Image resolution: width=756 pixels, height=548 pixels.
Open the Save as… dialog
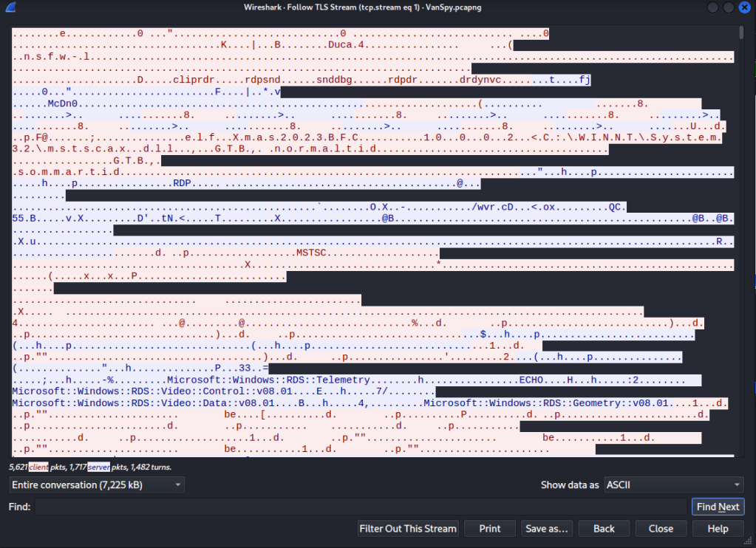[x=547, y=529]
